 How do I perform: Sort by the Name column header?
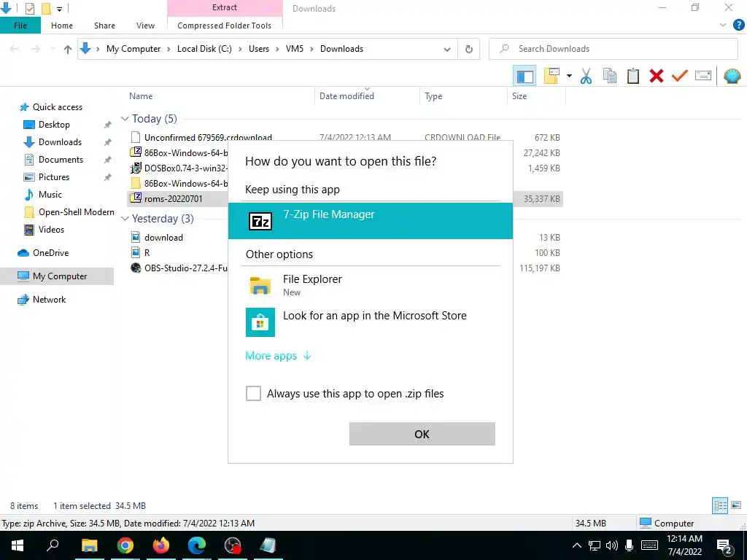(141, 96)
